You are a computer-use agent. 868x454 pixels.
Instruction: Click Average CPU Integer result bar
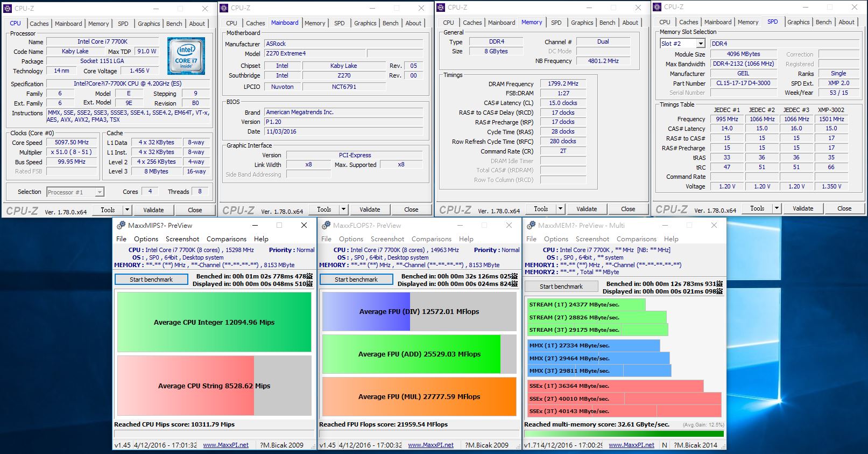[214, 322]
